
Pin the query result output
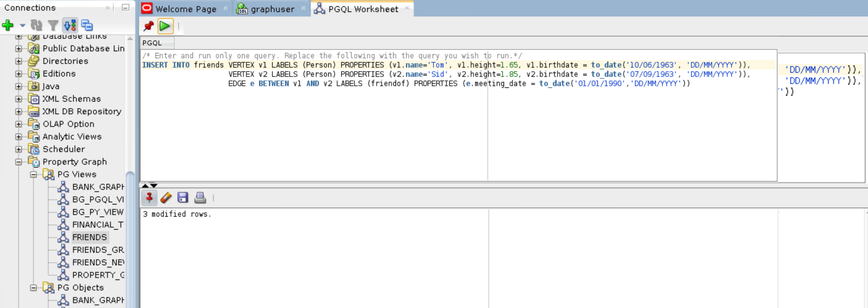click(149, 198)
